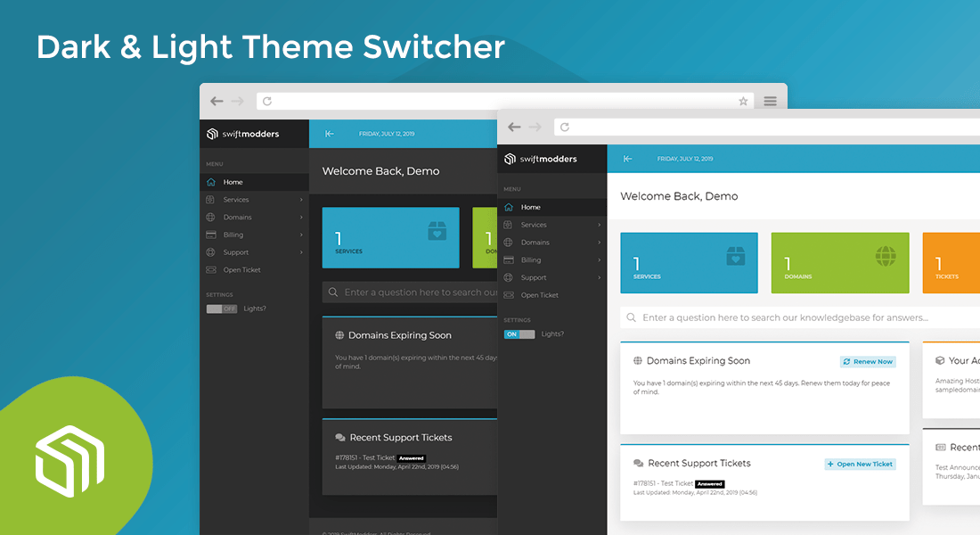Click gift box icon on light-theme Services tile

point(736,256)
